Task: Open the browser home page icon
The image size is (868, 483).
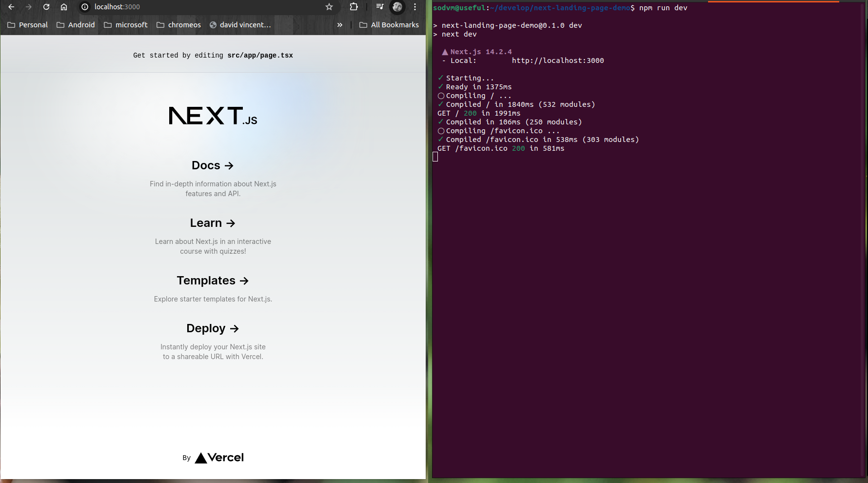Action: pos(64,7)
